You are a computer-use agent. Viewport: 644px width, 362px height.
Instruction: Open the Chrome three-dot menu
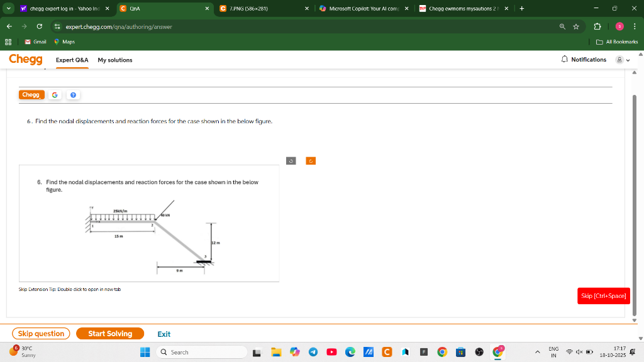(x=635, y=26)
